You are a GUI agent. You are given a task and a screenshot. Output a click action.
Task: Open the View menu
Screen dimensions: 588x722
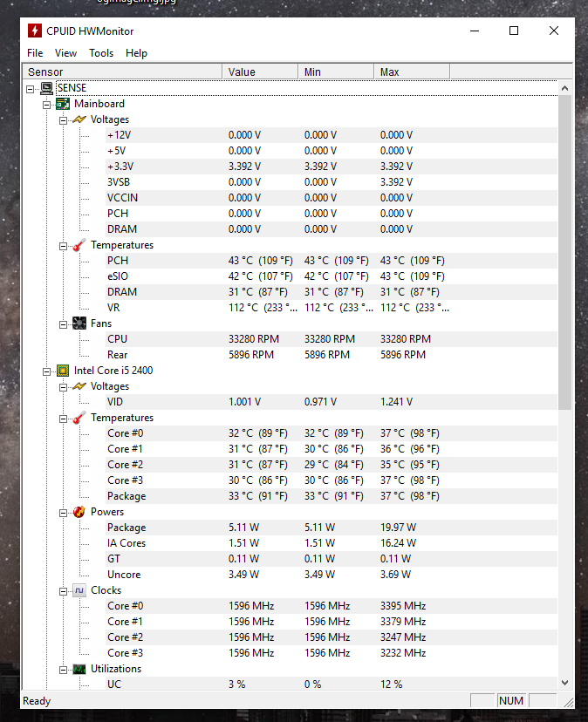click(x=65, y=53)
